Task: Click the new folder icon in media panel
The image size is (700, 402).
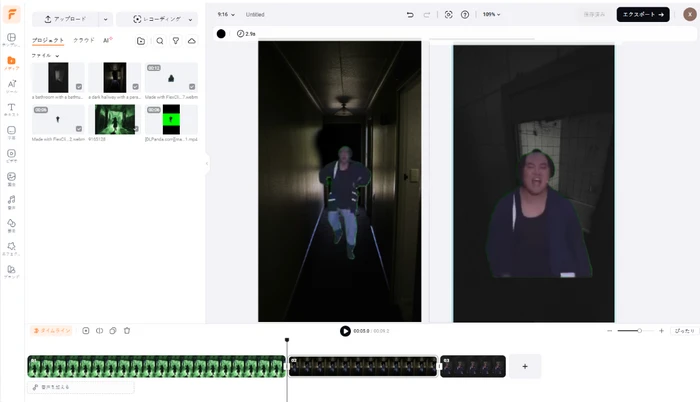Action: (x=141, y=41)
